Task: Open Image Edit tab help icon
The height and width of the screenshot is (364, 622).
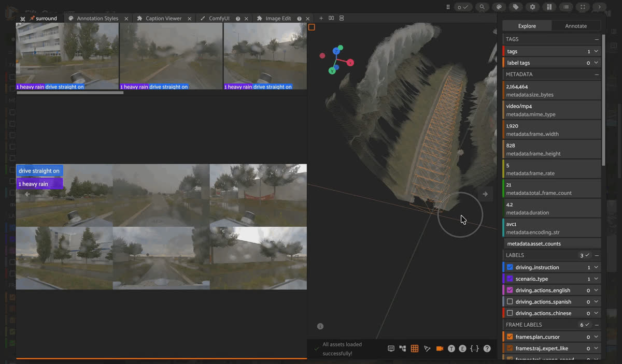Action: click(299, 19)
